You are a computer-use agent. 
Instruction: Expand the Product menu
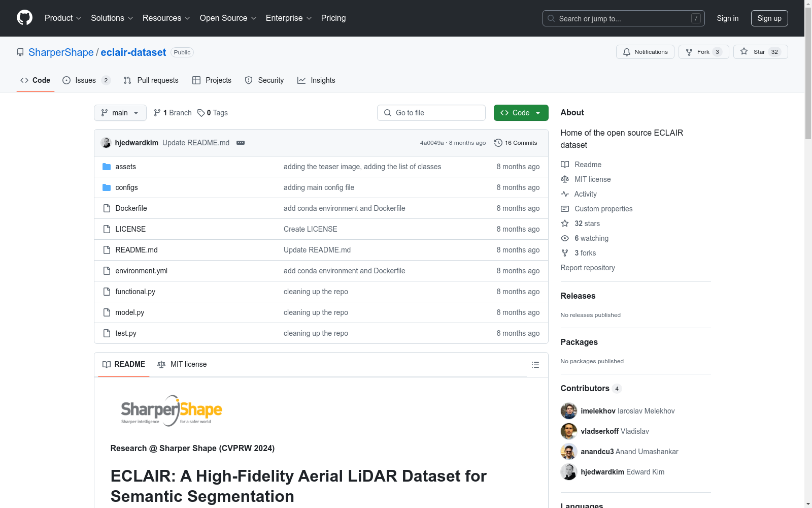coord(63,18)
